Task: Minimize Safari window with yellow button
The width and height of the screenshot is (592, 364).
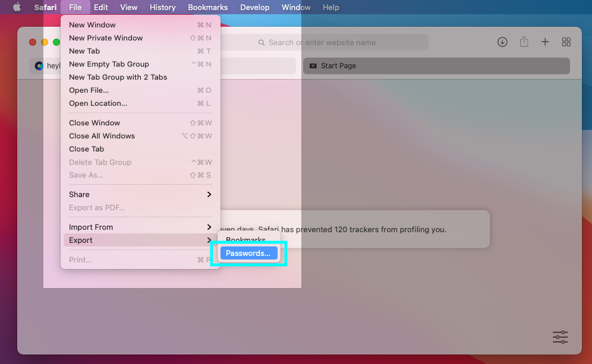Action: coord(45,42)
